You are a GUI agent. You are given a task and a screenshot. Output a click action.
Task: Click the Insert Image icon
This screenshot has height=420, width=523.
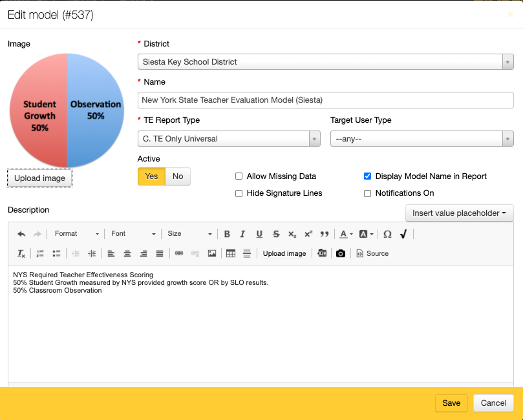pyautogui.click(x=212, y=254)
